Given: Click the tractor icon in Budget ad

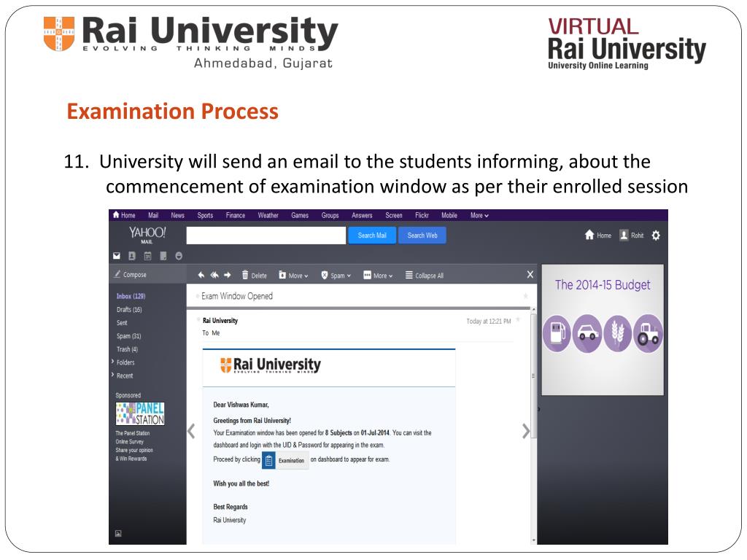Looking at the screenshot, I should click(649, 333).
